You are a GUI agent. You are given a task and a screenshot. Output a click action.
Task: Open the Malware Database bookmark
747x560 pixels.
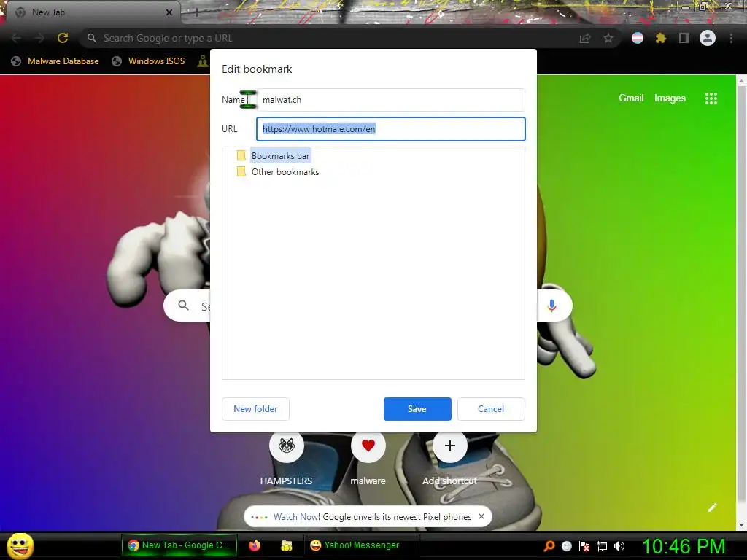tap(55, 61)
